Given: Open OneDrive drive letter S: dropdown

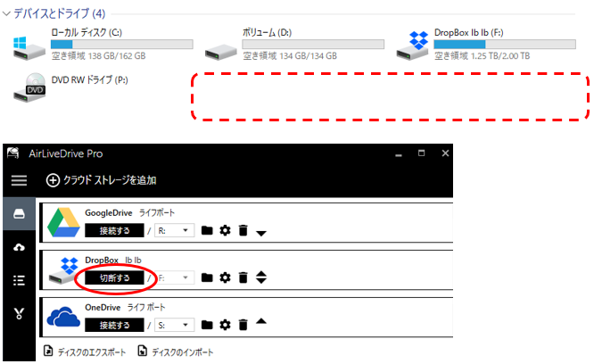Looking at the screenshot, I should point(175,325).
